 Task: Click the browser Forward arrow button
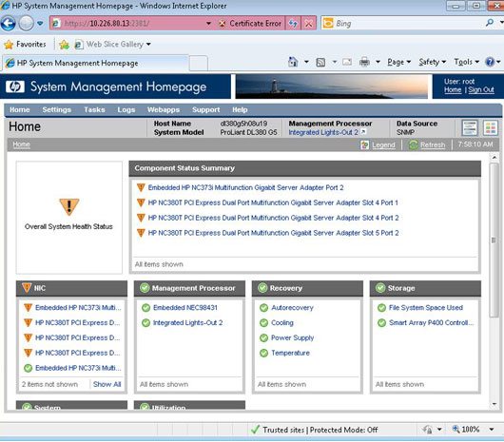26,23
